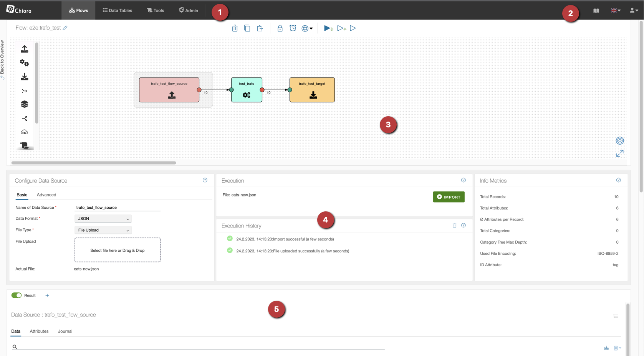Toggle the Result switch off
Viewport: 644px width, 356px height.
17,295
